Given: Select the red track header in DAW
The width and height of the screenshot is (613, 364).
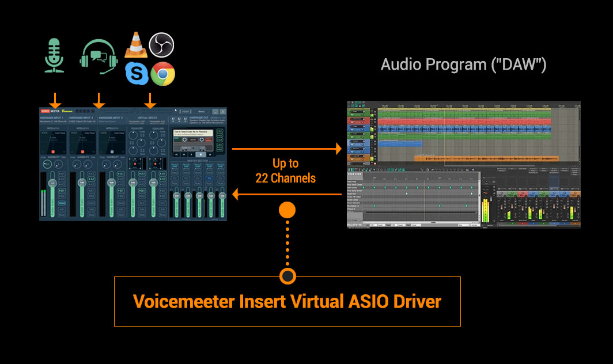Looking at the screenshot, I should point(358,120).
